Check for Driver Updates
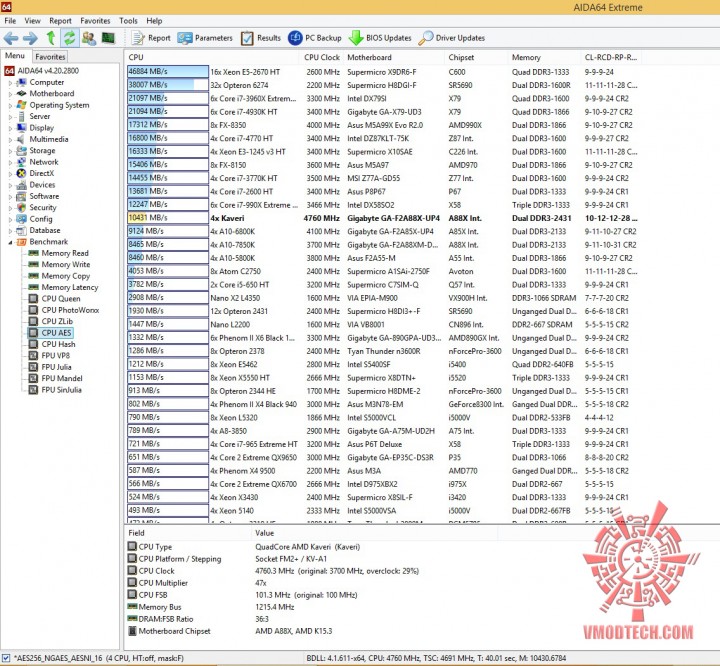Image resolution: width=720 pixels, height=666 pixels. tap(452, 38)
